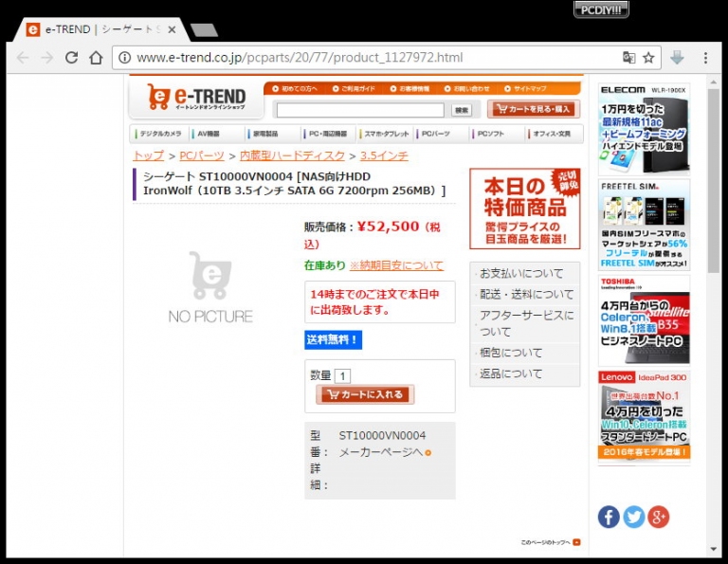Screen dimensions: 728x564
Task: Go forward with the browser forward arrow
Action: tap(46, 58)
